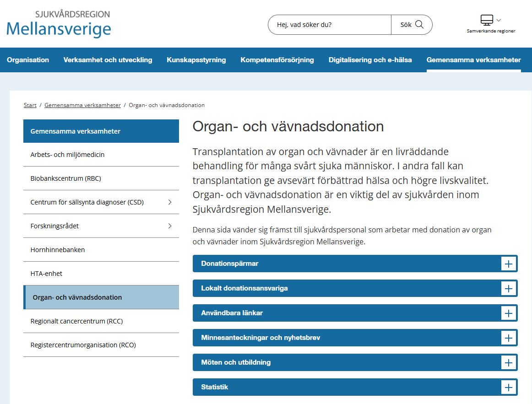Open Biobankscentrum (RBC) sidebar link
This screenshot has height=404, width=532.
click(x=101, y=178)
